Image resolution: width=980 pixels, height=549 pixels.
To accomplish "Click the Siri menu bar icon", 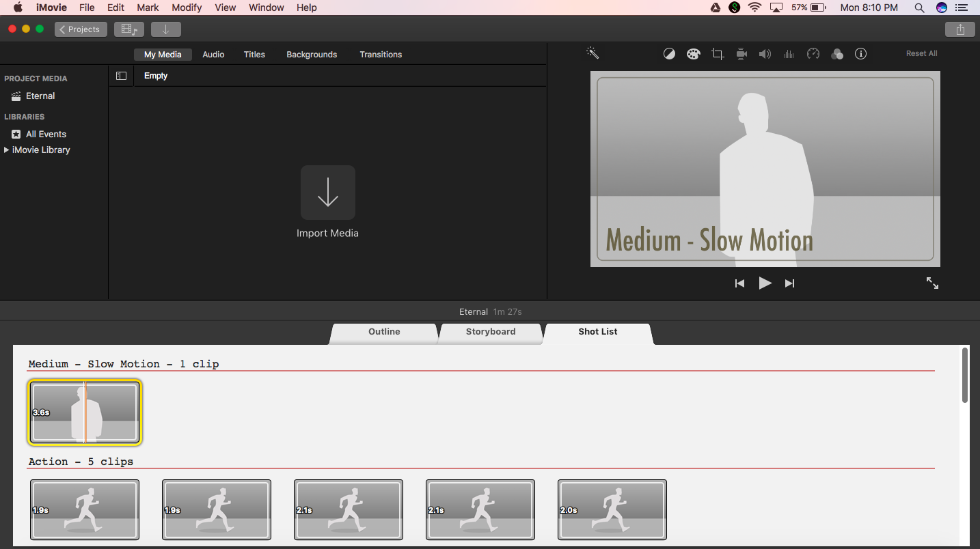I will [942, 8].
